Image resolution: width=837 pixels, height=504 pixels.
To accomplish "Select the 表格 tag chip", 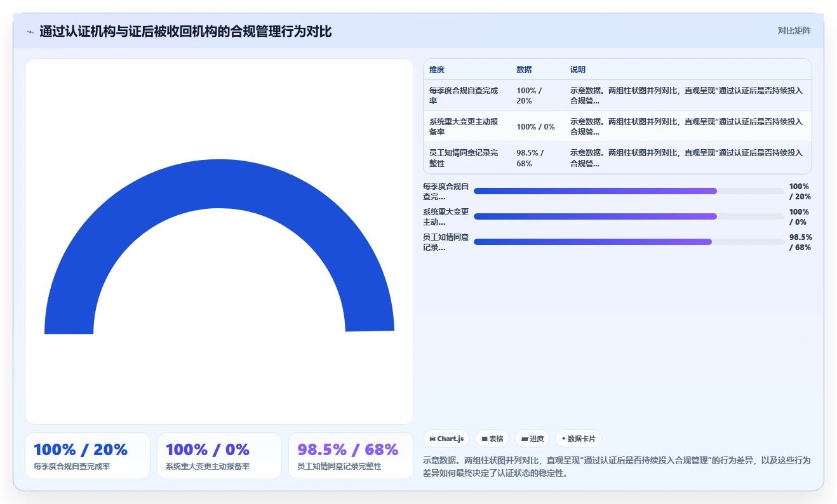I will tap(492, 439).
